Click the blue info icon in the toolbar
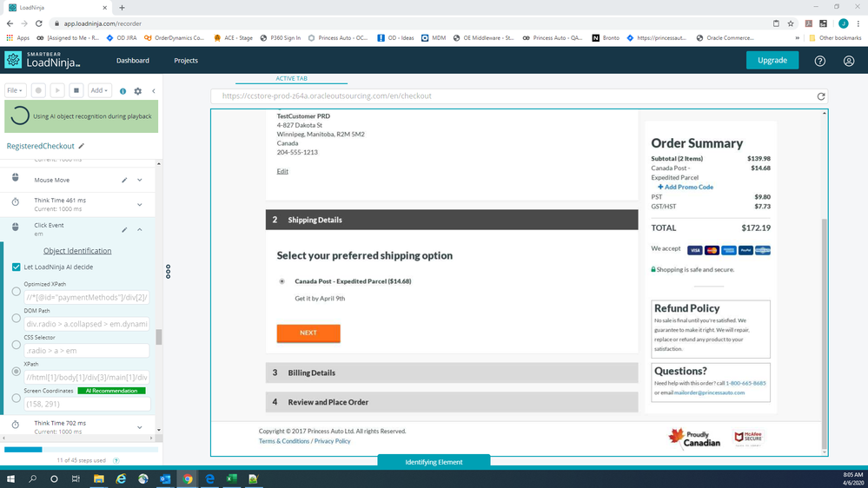 pos(123,90)
